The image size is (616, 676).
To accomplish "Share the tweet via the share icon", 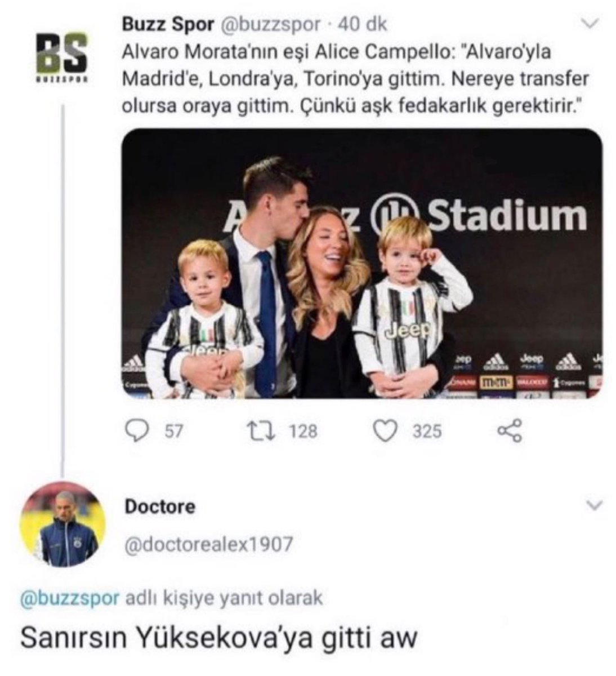I will pos(510,432).
